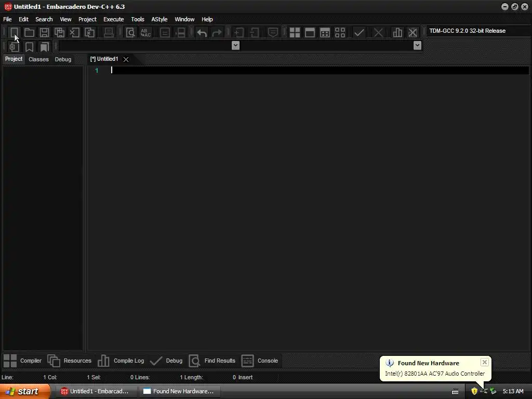Click the Open file folder icon
Image resolution: width=532 pixels, height=399 pixels.
tap(29, 33)
